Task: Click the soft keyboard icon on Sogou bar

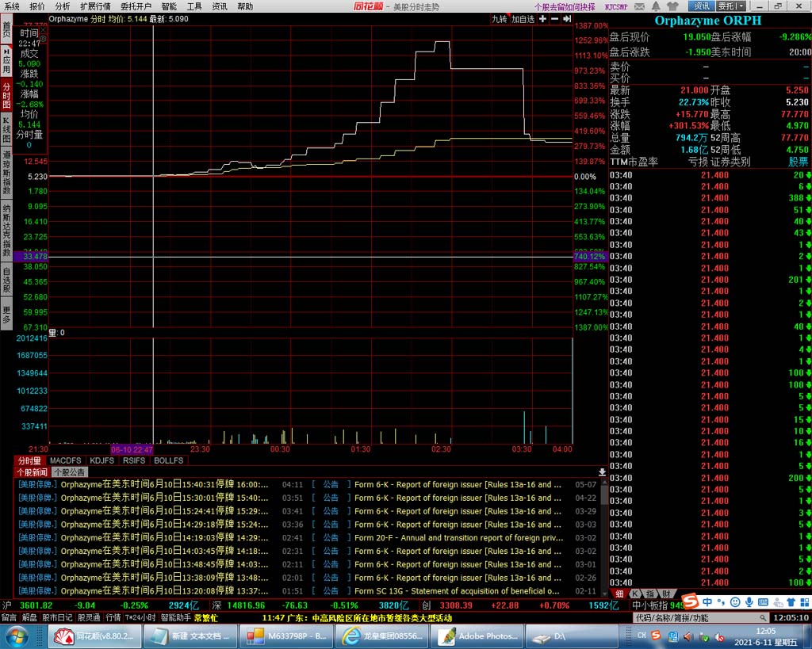Action: tap(763, 602)
